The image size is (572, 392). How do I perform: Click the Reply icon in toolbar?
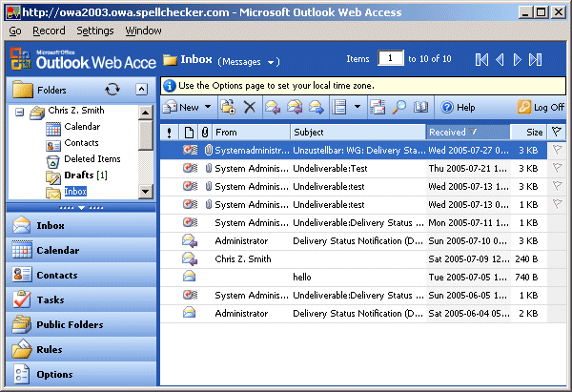click(x=273, y=108)
